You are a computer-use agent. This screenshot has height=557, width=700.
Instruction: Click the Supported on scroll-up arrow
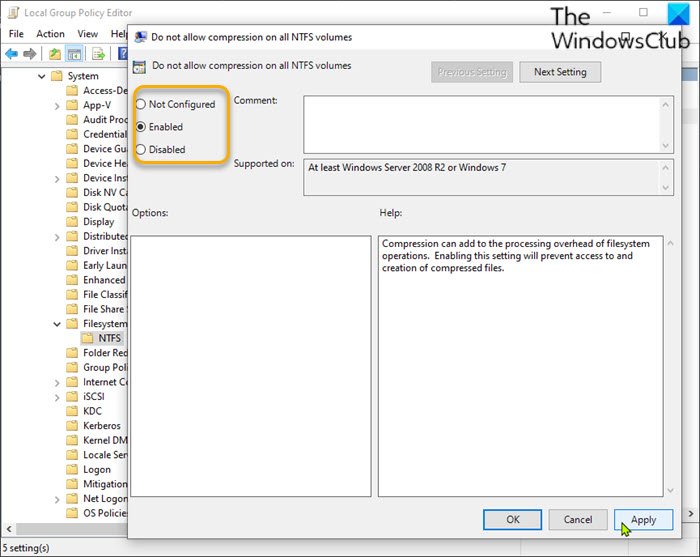pos(666,168)
